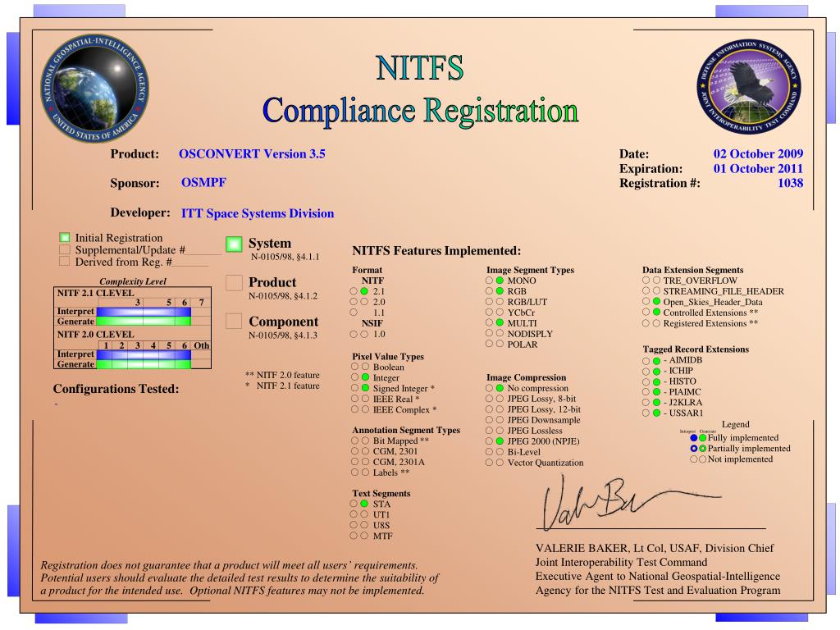Screen dimensions: 840x630
Task: Click the Complexity Level caption
Action: [133, 281]
